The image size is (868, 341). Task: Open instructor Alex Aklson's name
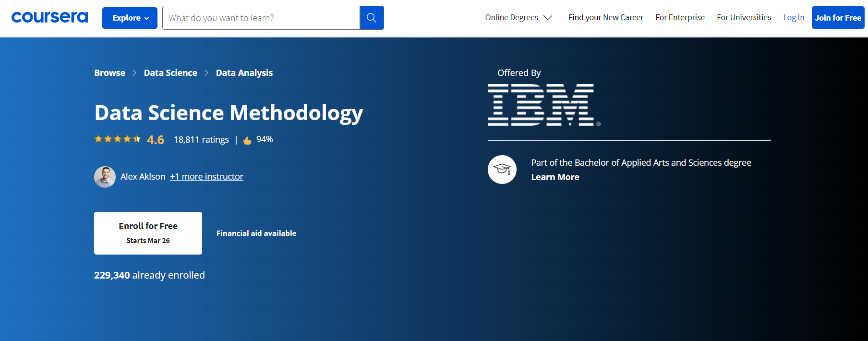tap(143, 177)
